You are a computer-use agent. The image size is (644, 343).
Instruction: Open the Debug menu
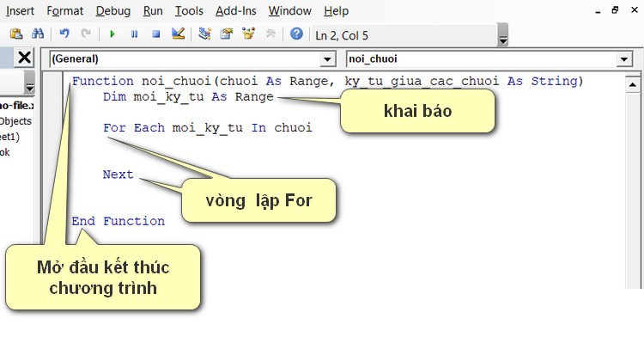113,10
